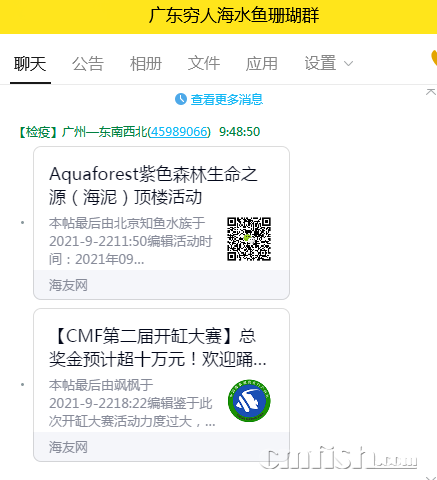Click sender name 【检疫】广州—东南西北
Viewport: 437px width, 480px height.
coord(82,132)
